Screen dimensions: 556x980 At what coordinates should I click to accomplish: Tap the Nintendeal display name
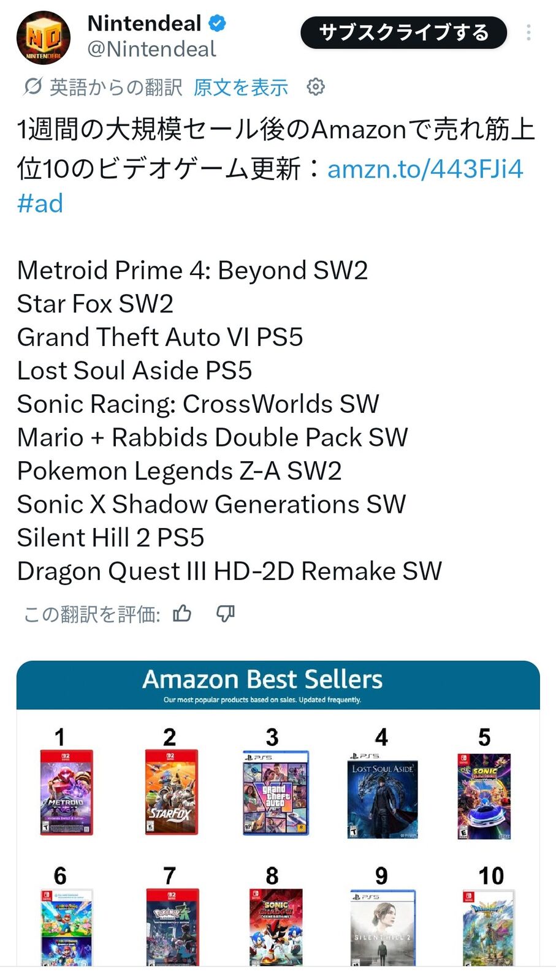(145, 23)
